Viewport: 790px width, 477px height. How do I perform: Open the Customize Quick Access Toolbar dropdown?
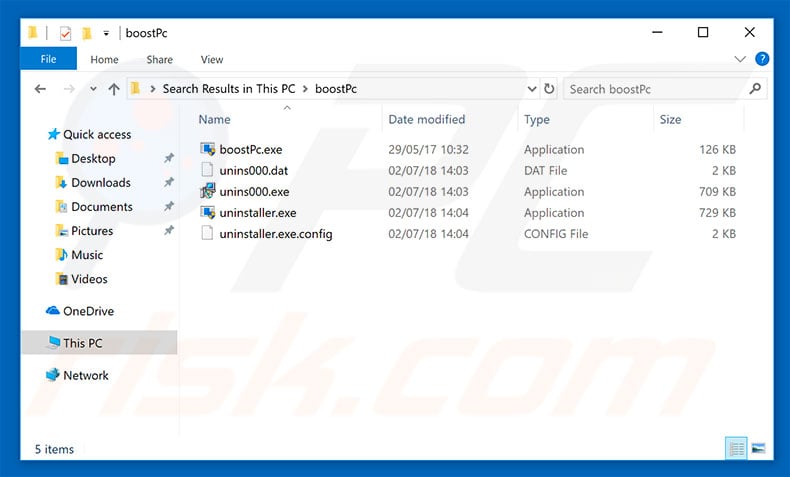106,34
